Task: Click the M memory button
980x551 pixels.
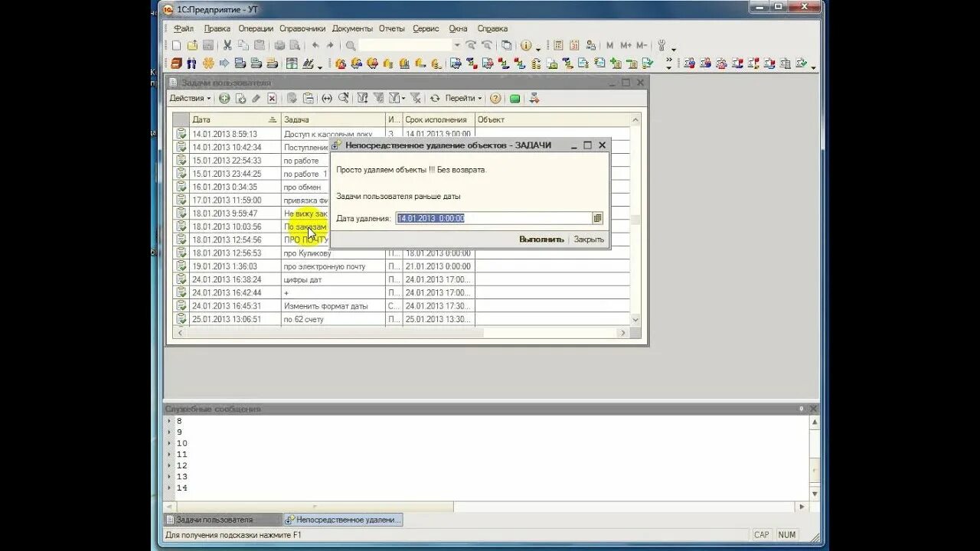Action: coord(610,45)
